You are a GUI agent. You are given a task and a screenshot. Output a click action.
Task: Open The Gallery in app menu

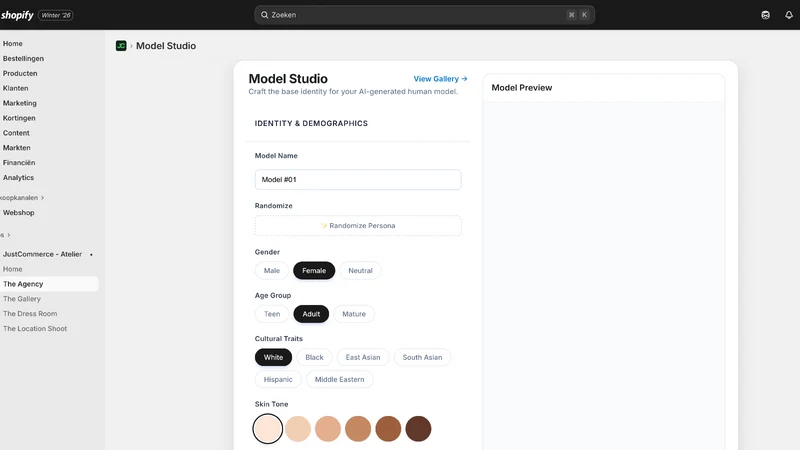click(x=22, y=298)
